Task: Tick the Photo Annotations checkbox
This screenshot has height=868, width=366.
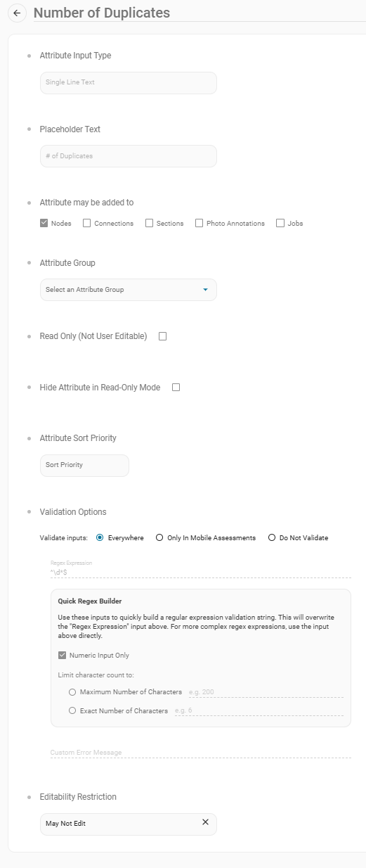Action: 200,223
